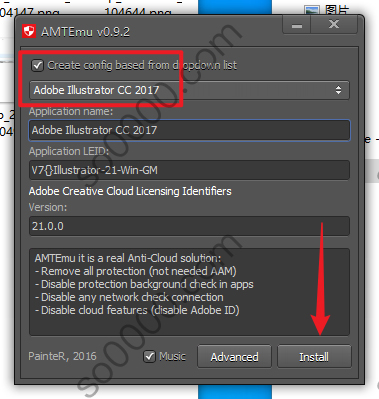Screen dimensions: 379x399
Task: Uncheck the Music checkbox
Action: point(149,356)
